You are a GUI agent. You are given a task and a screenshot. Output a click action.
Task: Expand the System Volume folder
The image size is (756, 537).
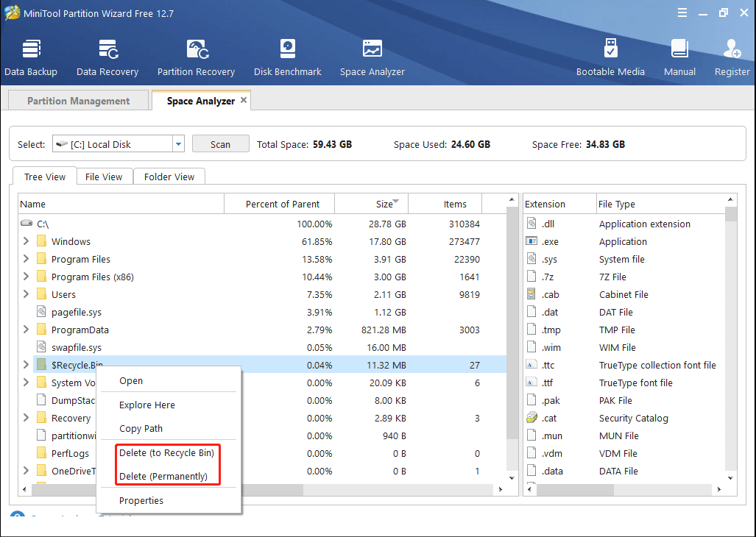pyautogui.click(x=26, y=383)
